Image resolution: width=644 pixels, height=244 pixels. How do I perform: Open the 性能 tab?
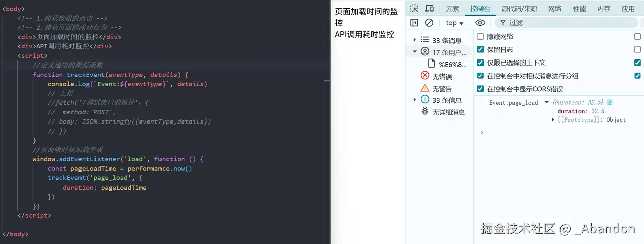pyautogui.click(x=579, y=8)
